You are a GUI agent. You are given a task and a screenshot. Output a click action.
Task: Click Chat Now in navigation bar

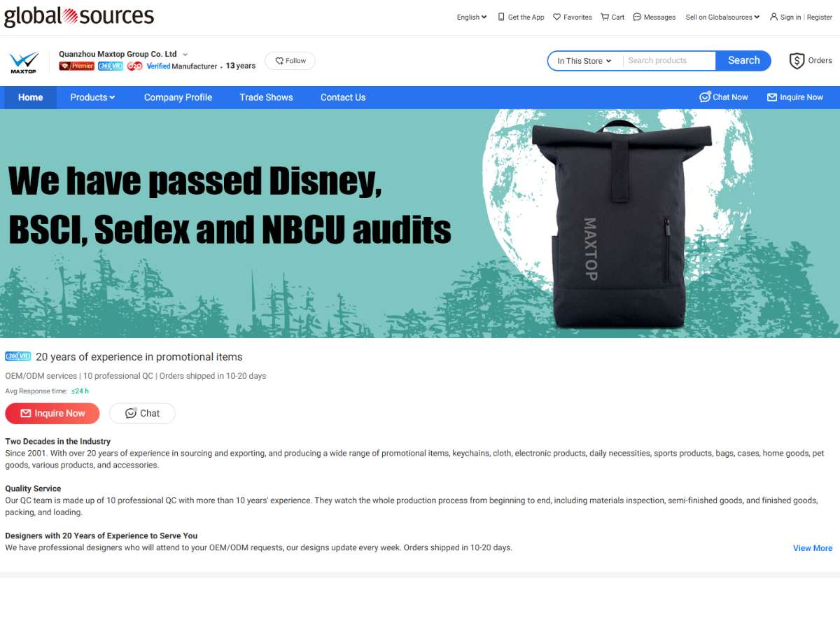tap(724, 97)
